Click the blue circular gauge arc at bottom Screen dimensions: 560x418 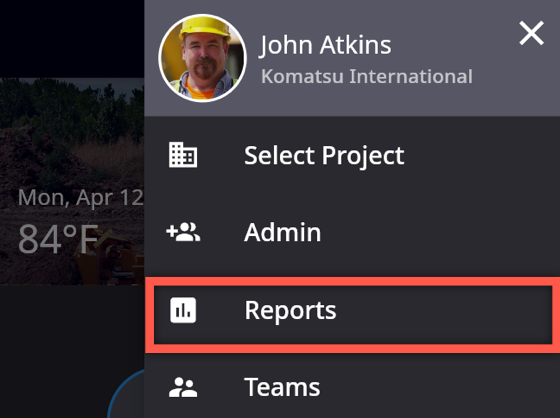coord(125,393)
